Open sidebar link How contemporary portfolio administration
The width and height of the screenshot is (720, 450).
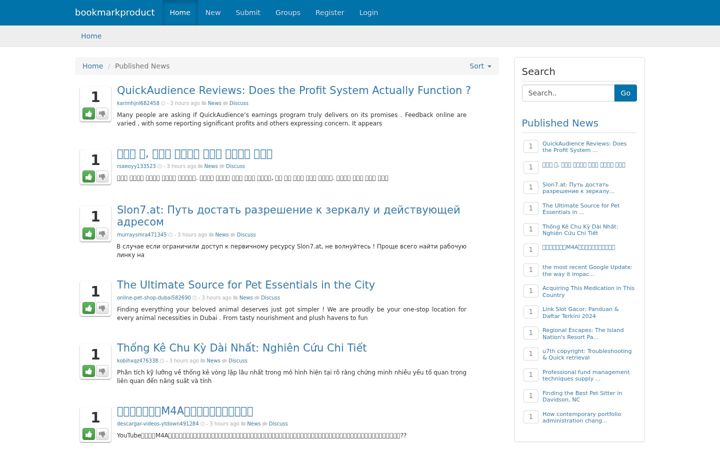pos(581,417)
